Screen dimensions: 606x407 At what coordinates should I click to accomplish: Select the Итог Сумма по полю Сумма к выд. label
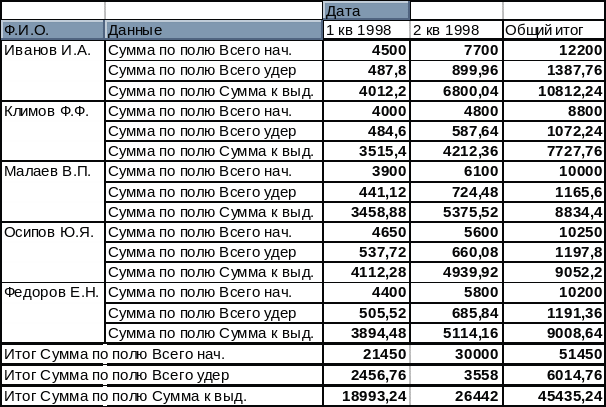[162, 396]
